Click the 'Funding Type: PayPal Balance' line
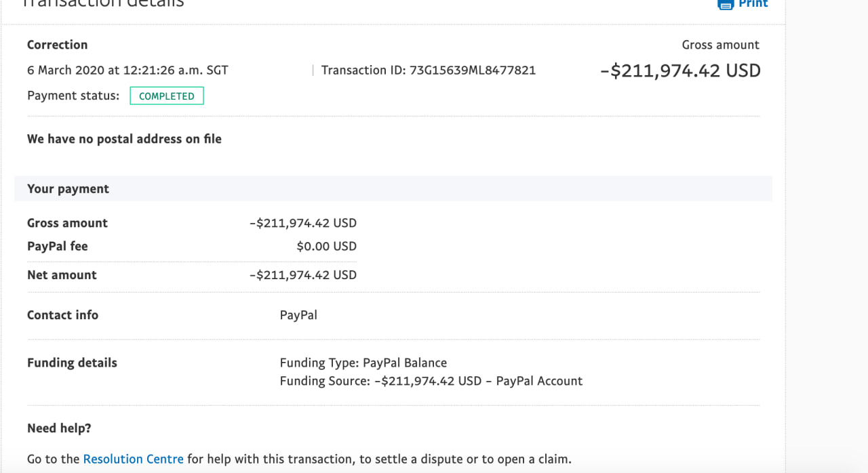This screenshot has width=868, height=473. click(x=363, y=363)
